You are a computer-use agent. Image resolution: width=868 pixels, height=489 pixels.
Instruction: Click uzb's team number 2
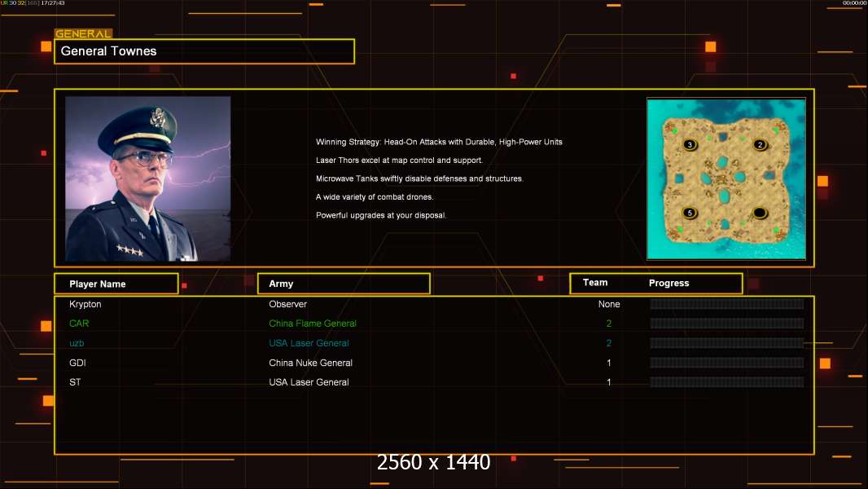click(609, 343)
